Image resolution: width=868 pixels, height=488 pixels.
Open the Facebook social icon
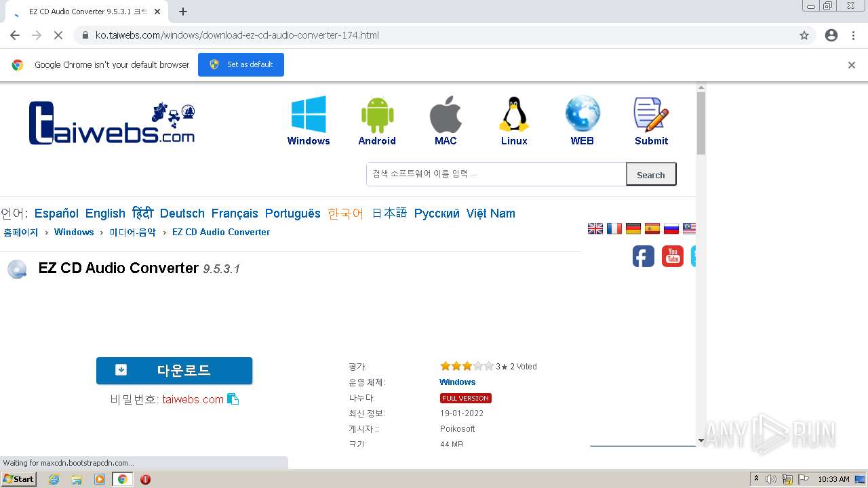644,256
